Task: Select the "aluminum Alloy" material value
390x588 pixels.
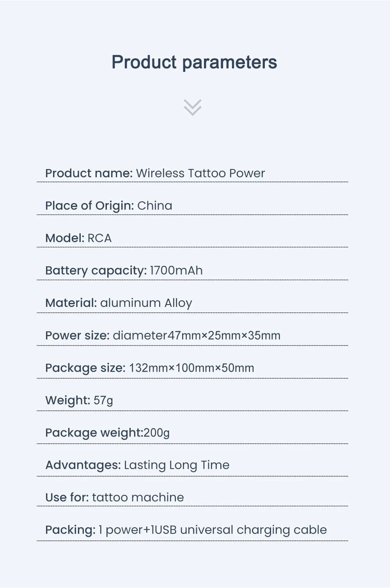Action: point(146,303)
